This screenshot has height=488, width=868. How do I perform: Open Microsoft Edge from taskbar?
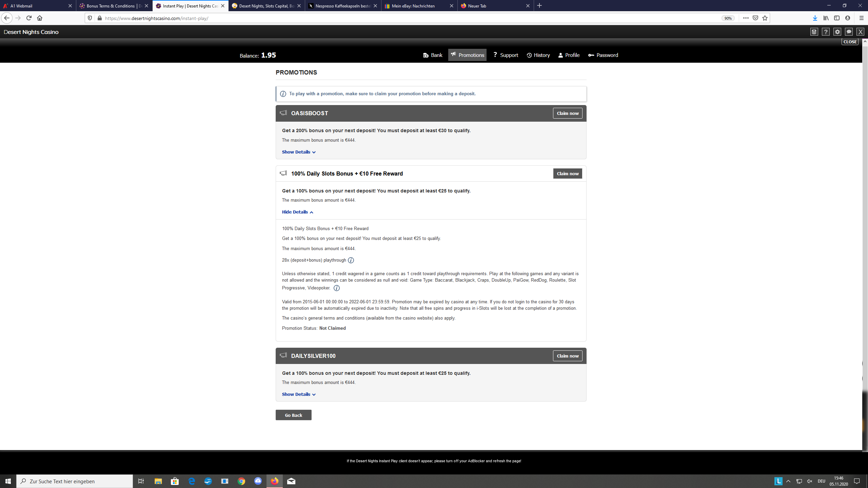tap(192, 481)
